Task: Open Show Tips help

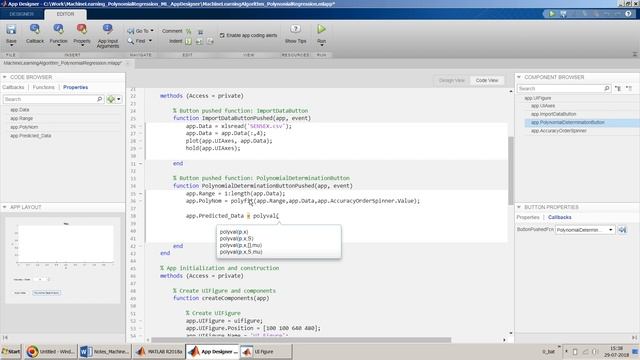Action: pyautogui.click(x=296, y=34)
